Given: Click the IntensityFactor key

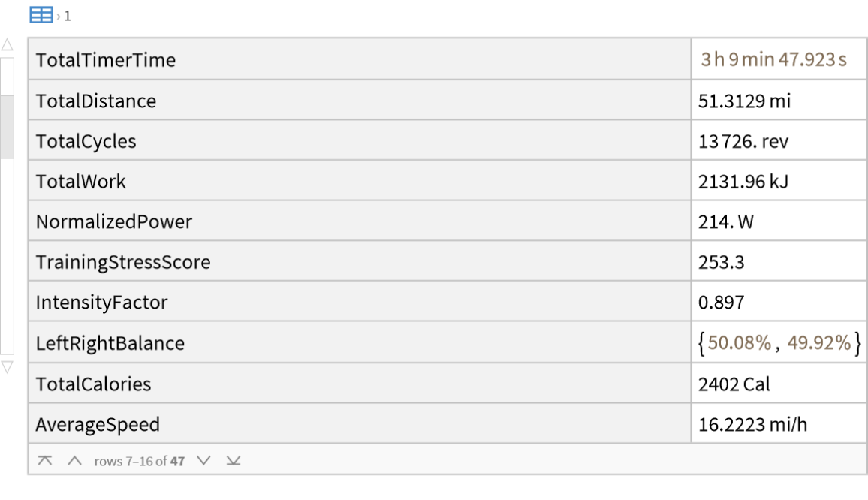Looking at the screenshot, I should click(x=102, y=303).
